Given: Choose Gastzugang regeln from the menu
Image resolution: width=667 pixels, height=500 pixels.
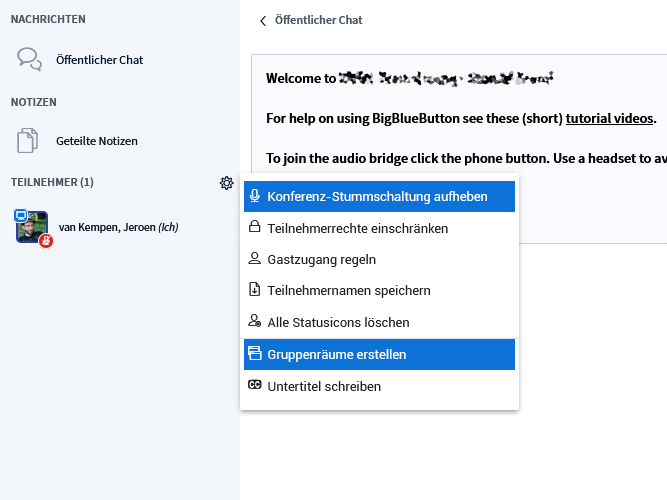Looking at the screenshot, I should 322,259.
